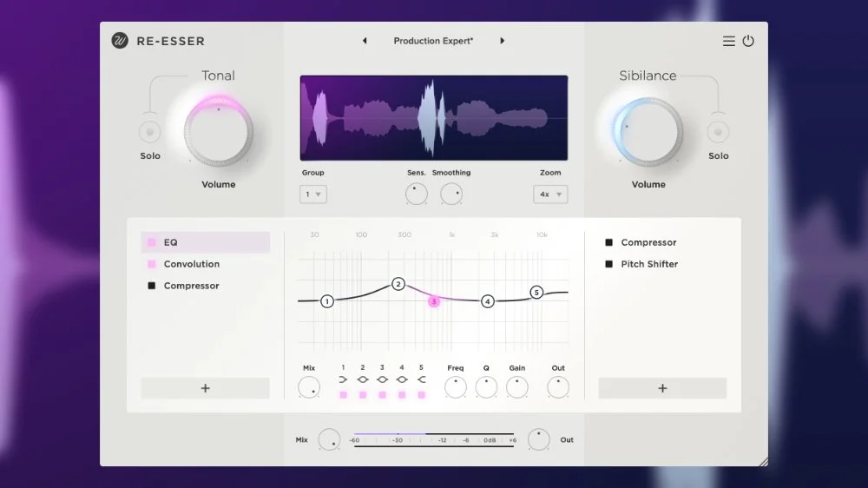Image resolution: width=868 pixels, height=488 pixels.
Task: Toggle Sibilance Compressor enable square
Action: 609,242
